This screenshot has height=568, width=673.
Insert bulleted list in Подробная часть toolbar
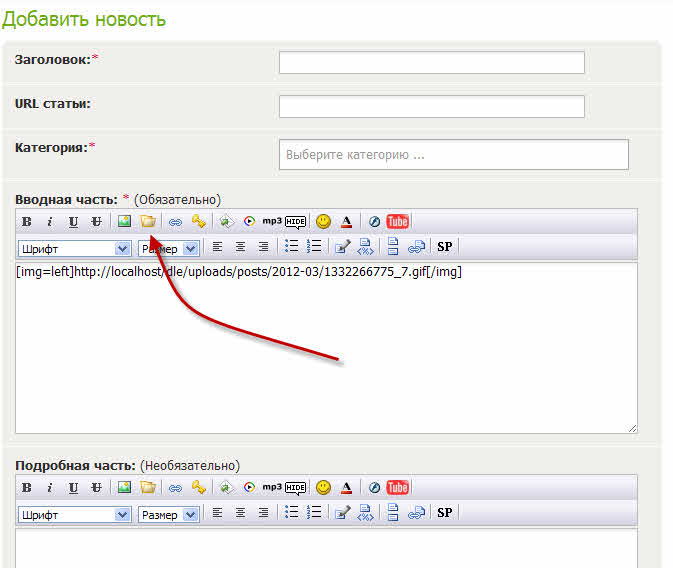click(x=291, y=512)
